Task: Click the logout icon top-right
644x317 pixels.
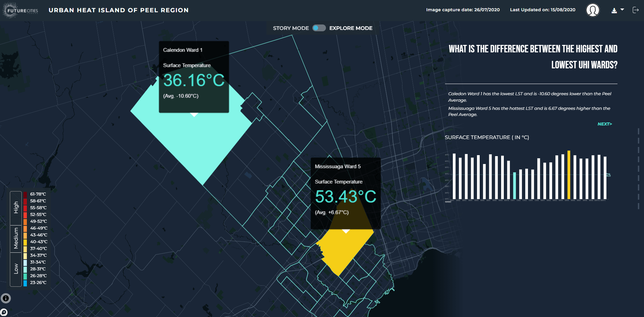Action: pos(636,10)
